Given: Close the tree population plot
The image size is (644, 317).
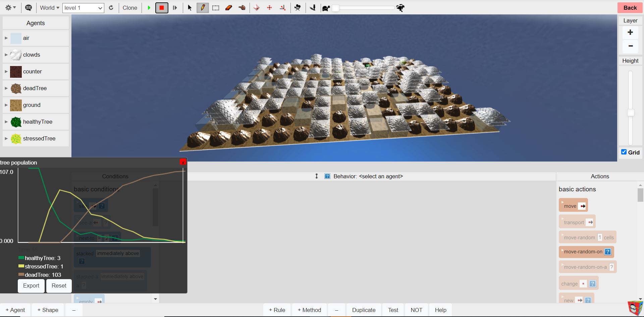Looking at the screenshot, I should coord(183,162).
